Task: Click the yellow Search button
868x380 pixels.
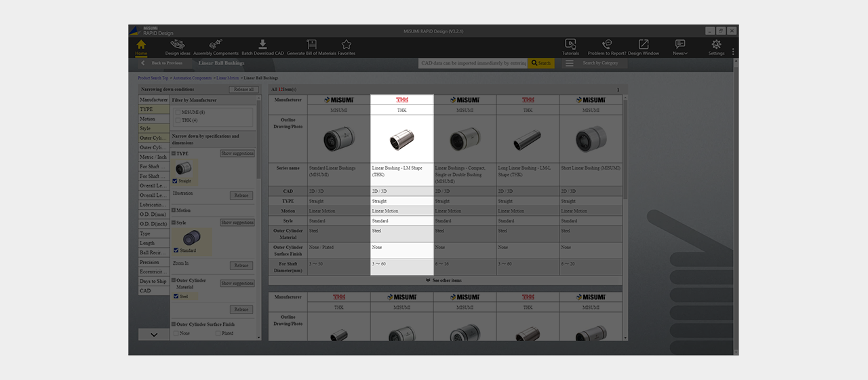Action: (x=541, y=63)
